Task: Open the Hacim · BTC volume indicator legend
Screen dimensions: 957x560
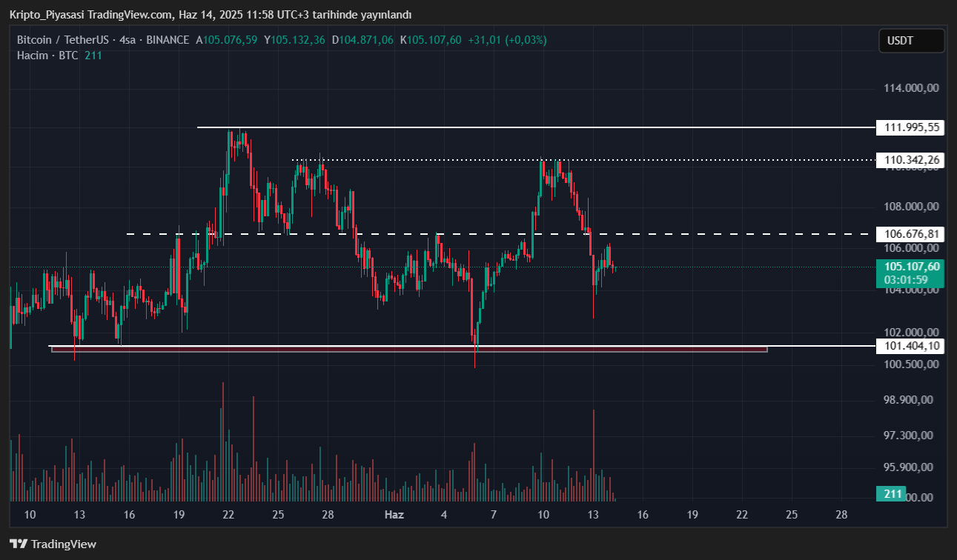Action: [x=47, y=56]
